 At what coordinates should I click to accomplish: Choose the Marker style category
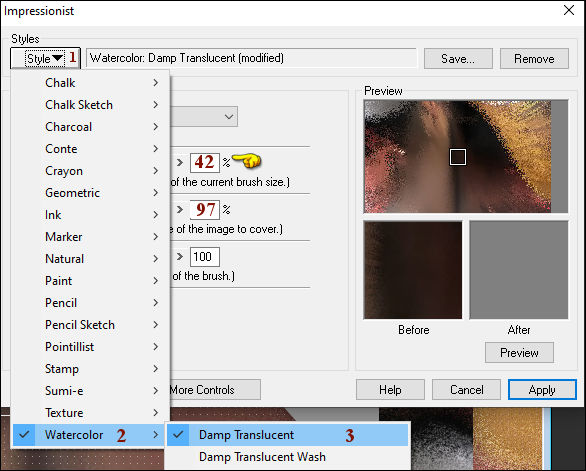[x=90, y=237]
